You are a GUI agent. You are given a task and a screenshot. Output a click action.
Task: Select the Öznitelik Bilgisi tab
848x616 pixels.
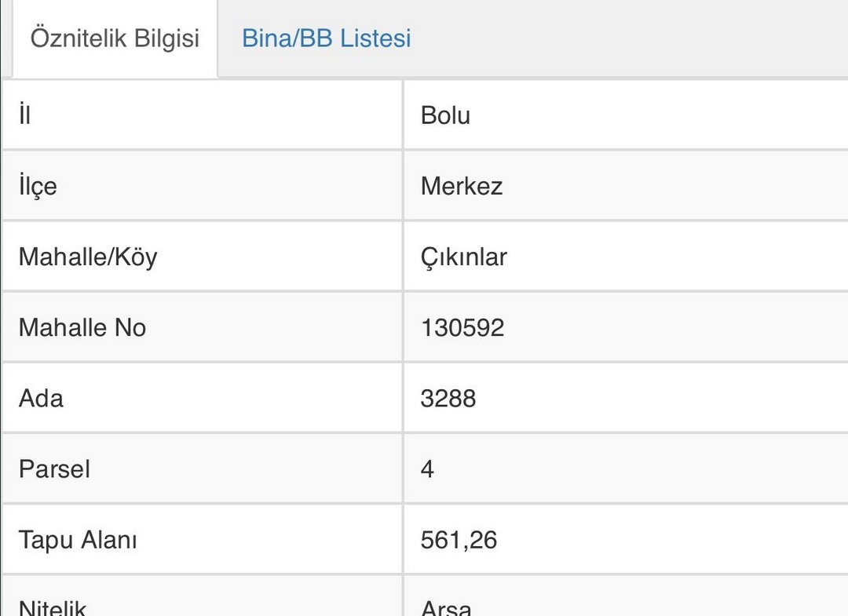click(x=115, y=38)
